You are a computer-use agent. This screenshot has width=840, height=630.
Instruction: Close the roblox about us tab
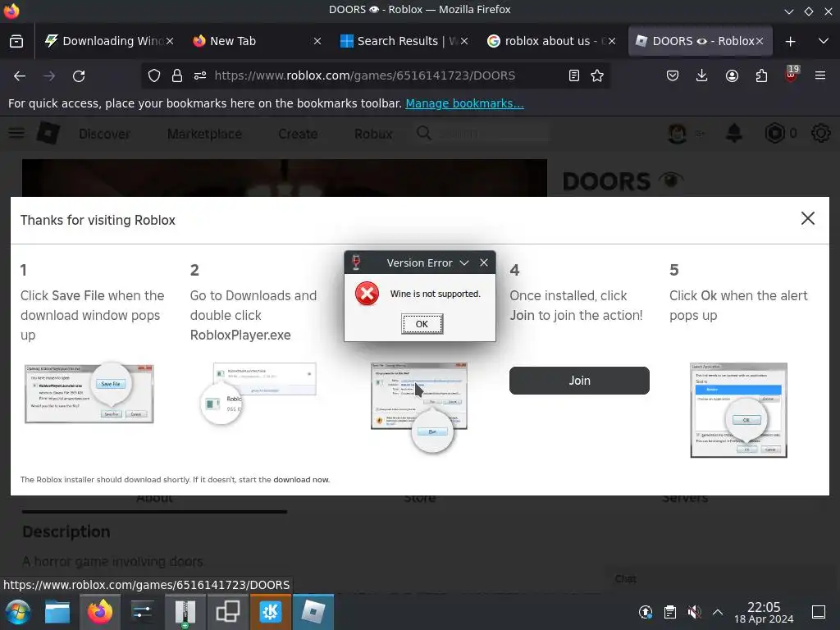(x=612, y=41)
